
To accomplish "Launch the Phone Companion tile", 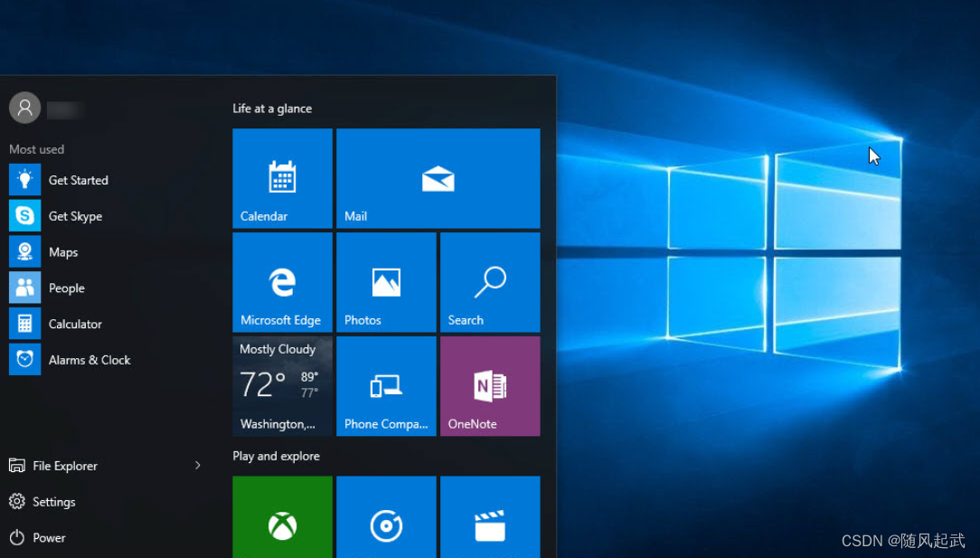I will click(x=386, y=386).
